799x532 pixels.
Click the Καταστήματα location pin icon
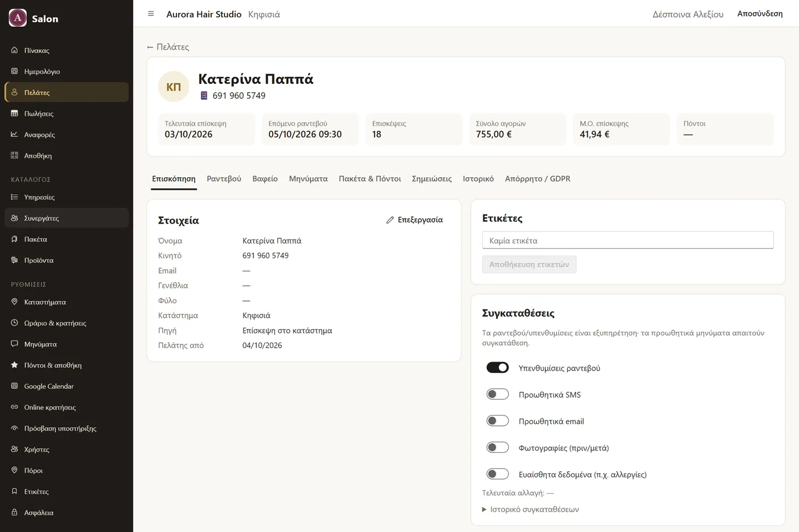pyautogui.click(x=15, y=302)
